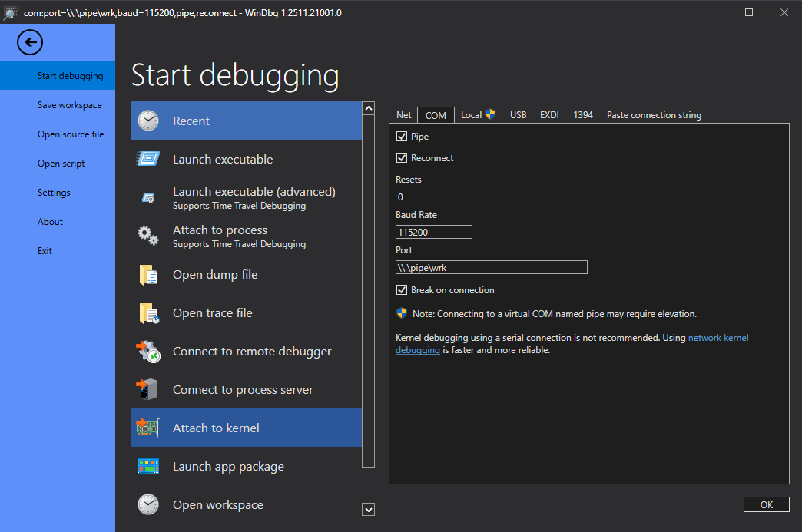Click the Open dump file icon

point(148,274)
